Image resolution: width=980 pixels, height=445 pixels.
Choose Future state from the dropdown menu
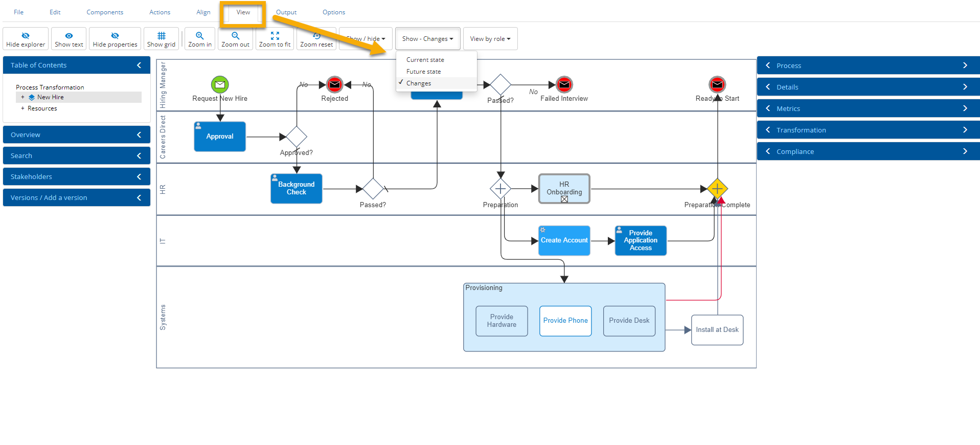[423, 72]
